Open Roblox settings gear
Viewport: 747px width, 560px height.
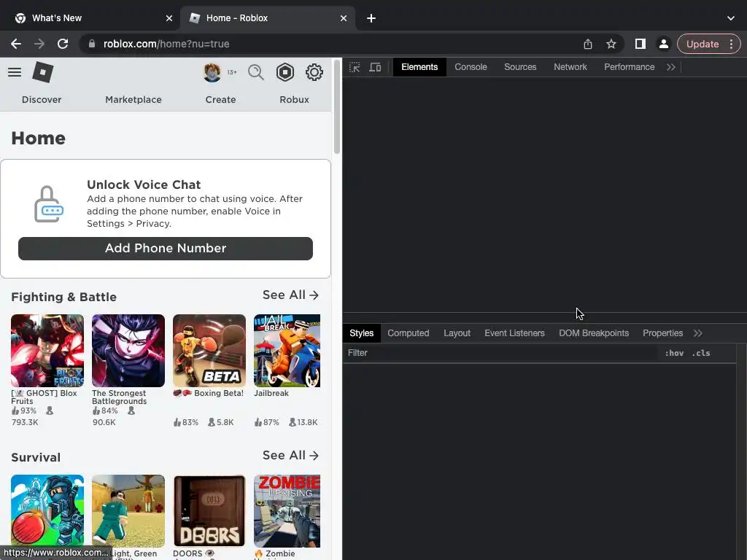click(314, 72)
